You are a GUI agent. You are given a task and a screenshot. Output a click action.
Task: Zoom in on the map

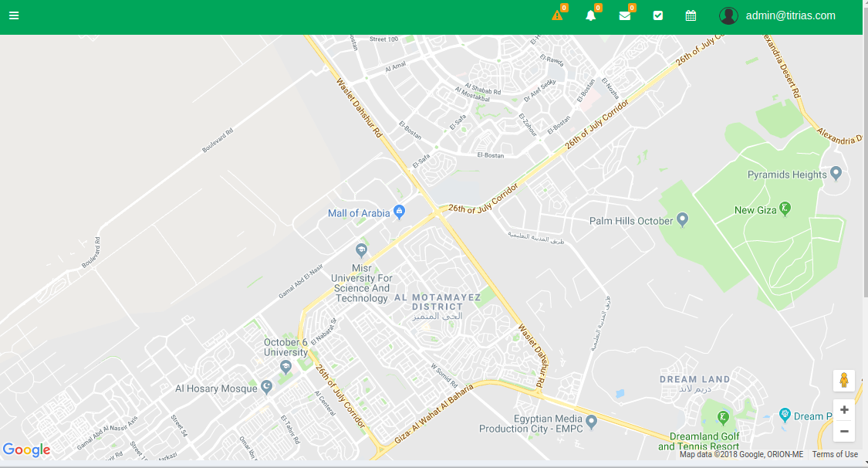point(843,410)
